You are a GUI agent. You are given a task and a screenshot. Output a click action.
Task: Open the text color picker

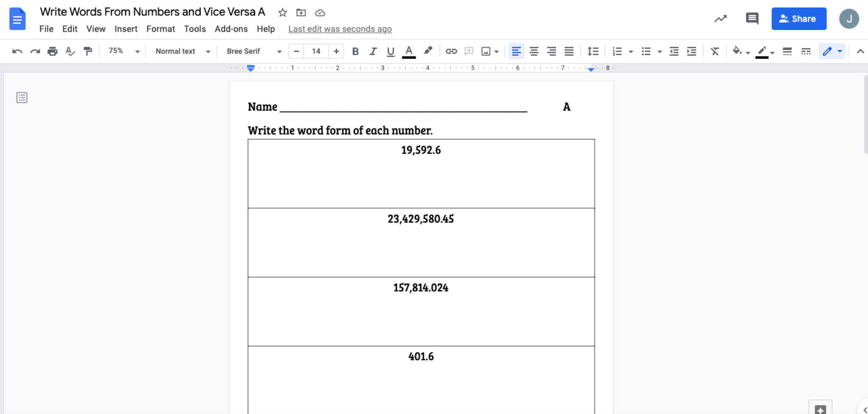click(409, 51)
